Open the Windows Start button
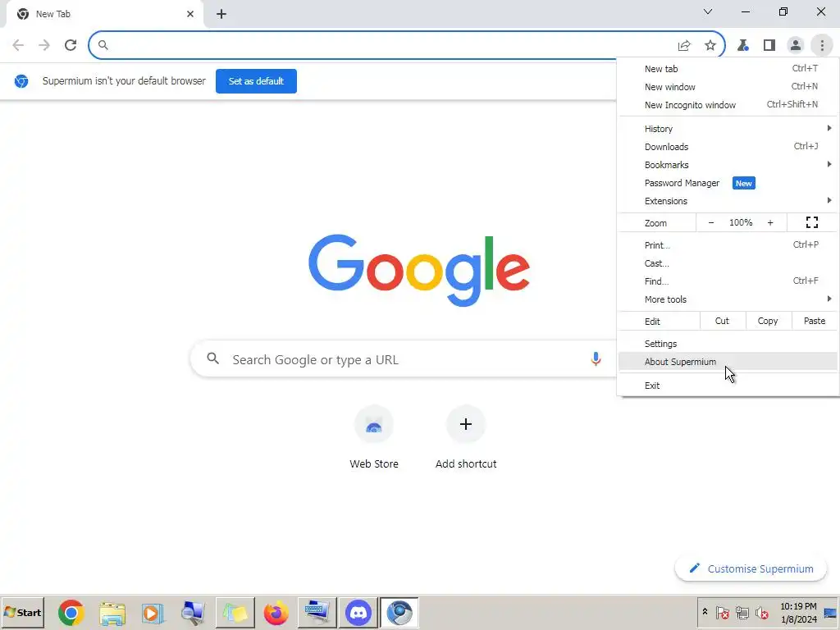 click(x=22, y=612)
